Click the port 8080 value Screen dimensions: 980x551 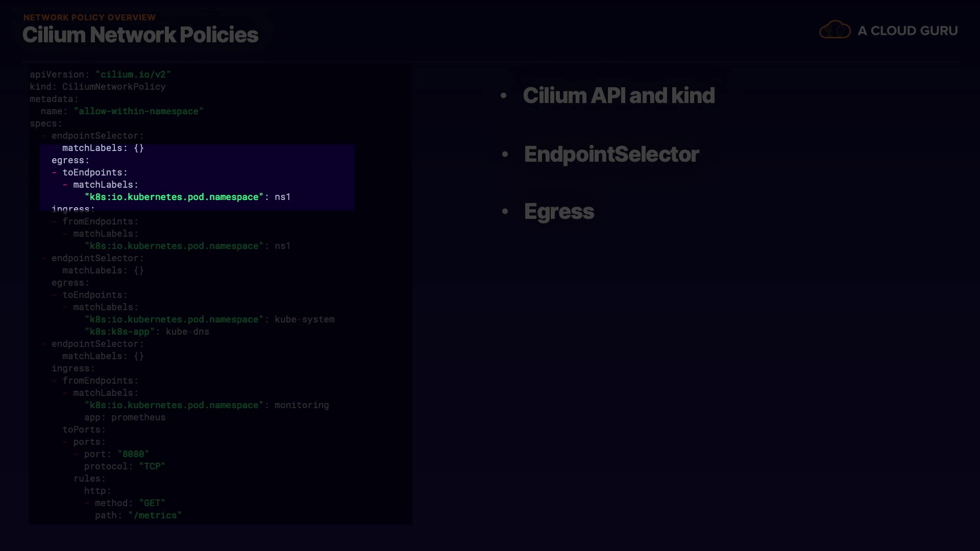(133, 454)
